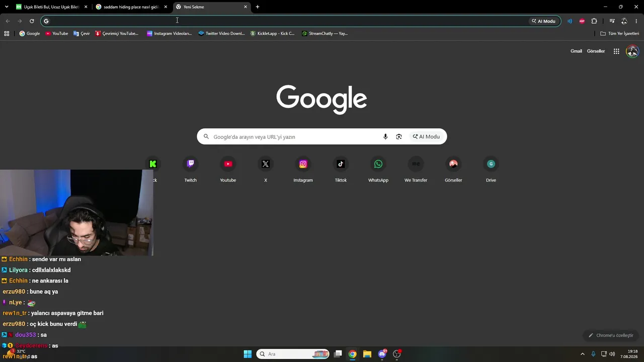Open the taskbar volume speaker icon

(x=612, y=354)
